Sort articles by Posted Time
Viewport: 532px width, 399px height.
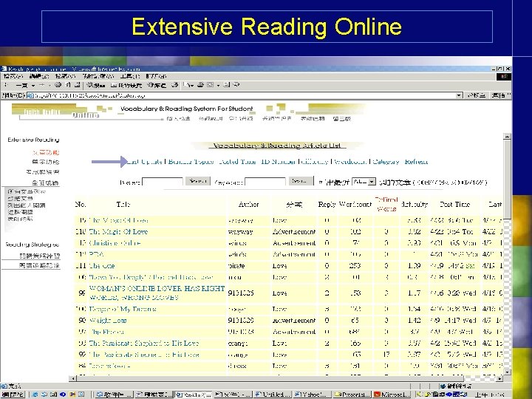coord(237,162)
